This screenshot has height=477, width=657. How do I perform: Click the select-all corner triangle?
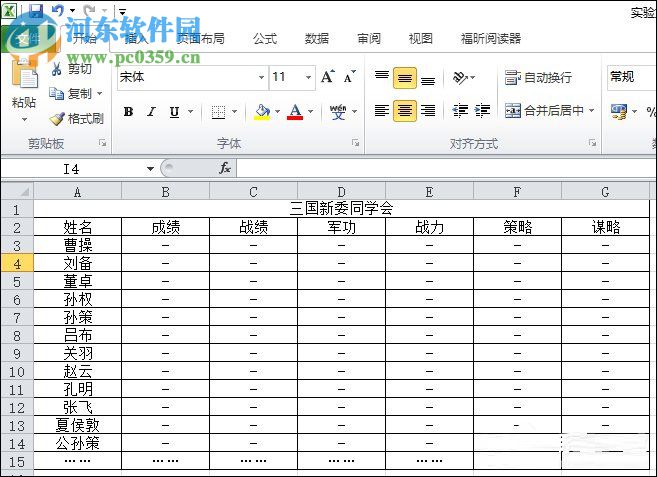pos(24,192)
